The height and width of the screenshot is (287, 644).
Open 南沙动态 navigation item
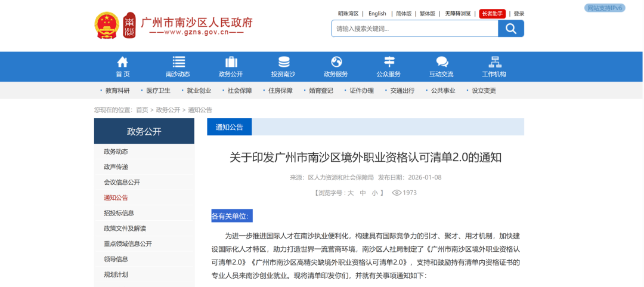(x=178, y=75)
